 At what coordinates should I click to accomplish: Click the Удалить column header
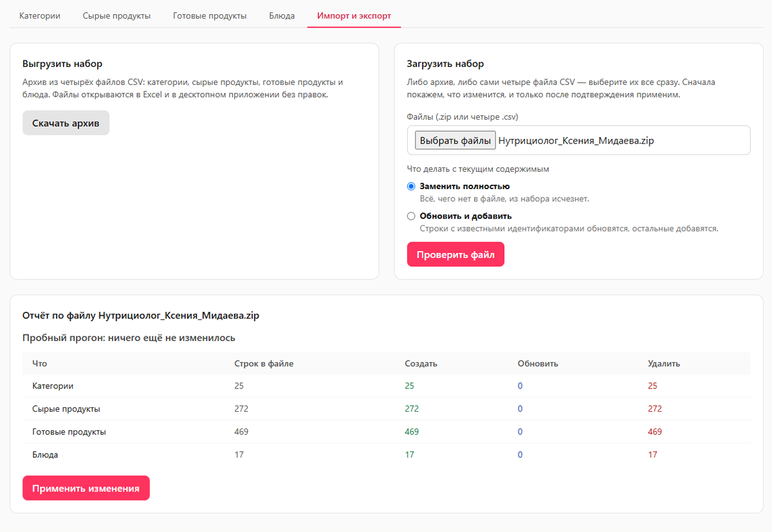tap(664, 363)
